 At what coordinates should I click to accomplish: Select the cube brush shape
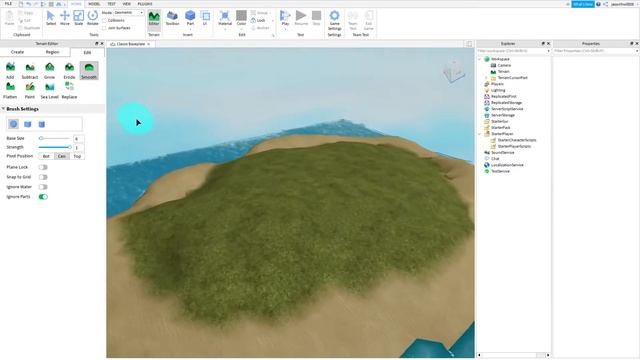coord(28,124)
